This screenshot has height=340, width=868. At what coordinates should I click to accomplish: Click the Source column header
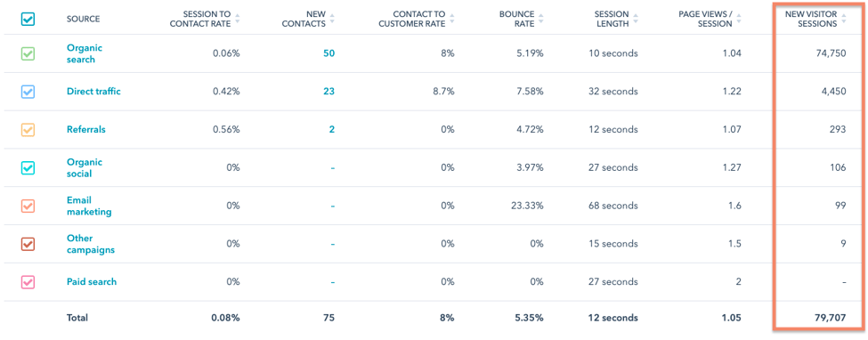pyautogui.click(x=83, y=19)
